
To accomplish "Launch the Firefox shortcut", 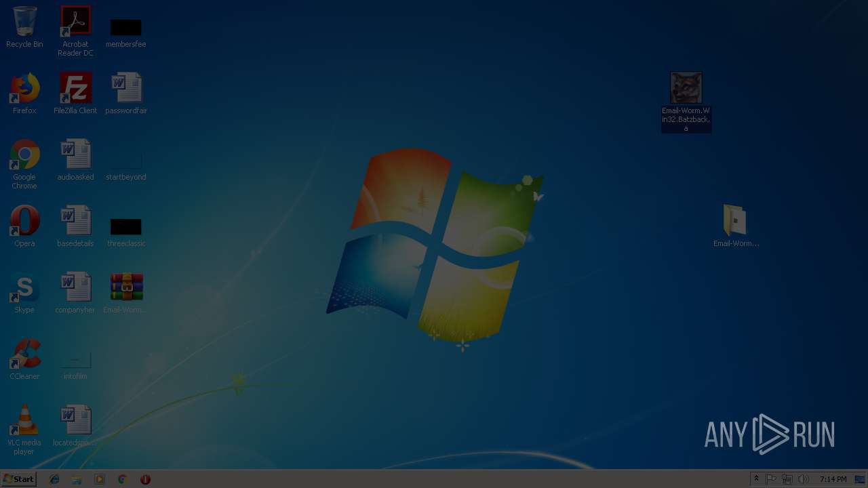I will point(24,94).
